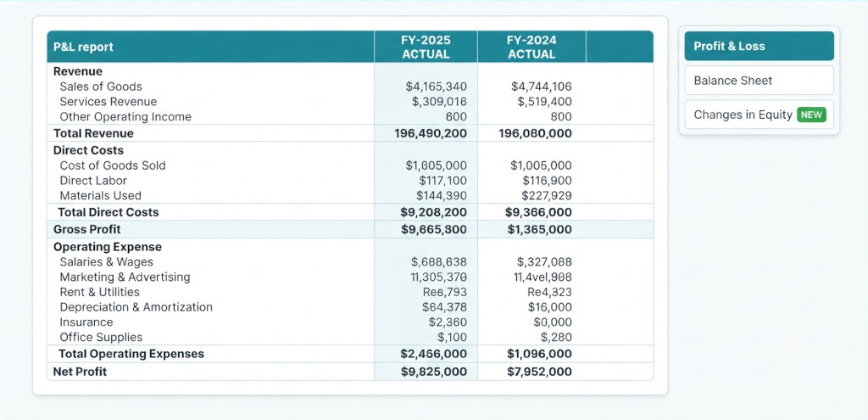Viewport: 868px width, 420px height.
Task: Click the Net Profit FY-2024 value
Action: click(x=539, y=372)
